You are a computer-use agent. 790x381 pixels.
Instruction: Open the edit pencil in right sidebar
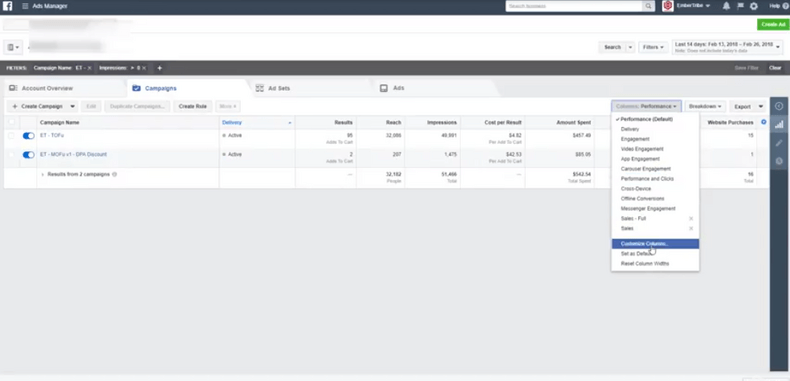779,143
